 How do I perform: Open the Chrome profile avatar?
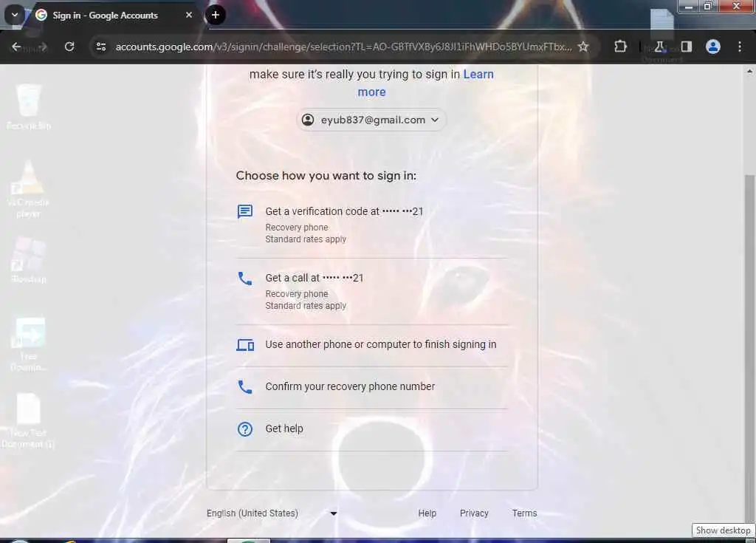tap(713, 47)
